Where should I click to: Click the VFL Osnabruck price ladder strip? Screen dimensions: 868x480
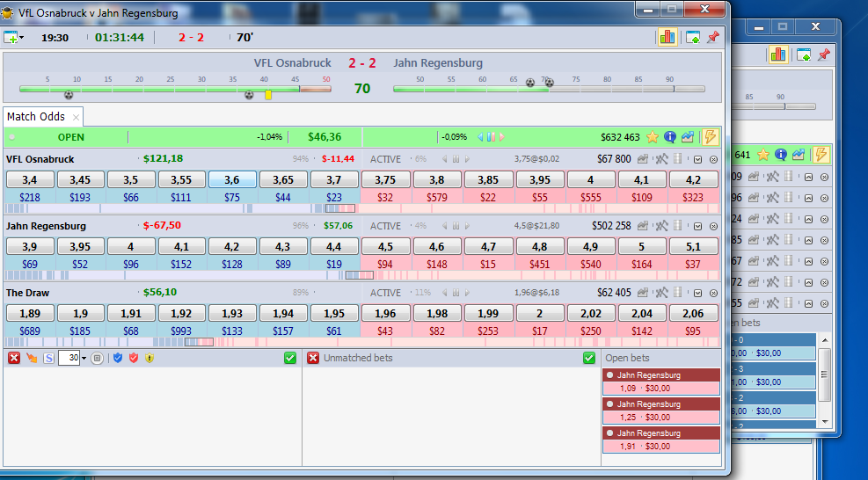[x=362, y=208]
